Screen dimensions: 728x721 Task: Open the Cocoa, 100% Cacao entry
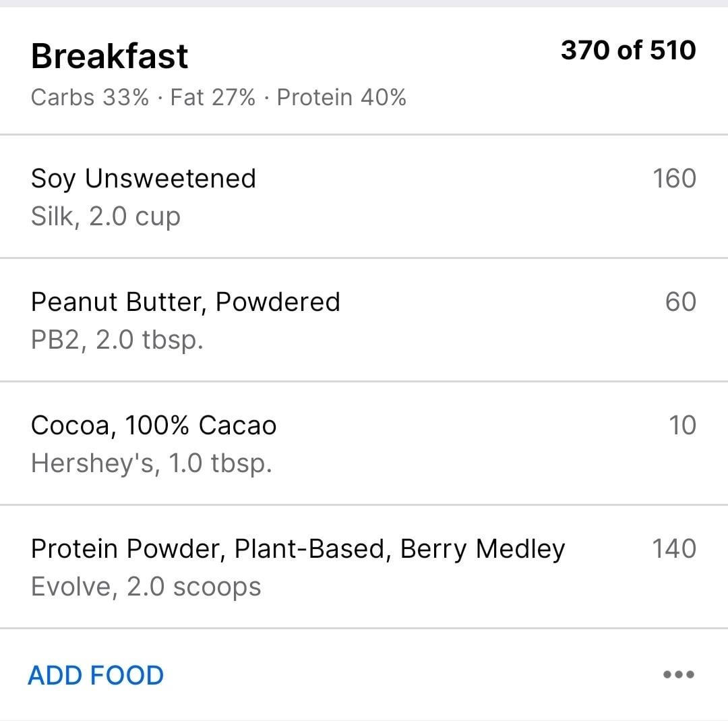(364, 443)
